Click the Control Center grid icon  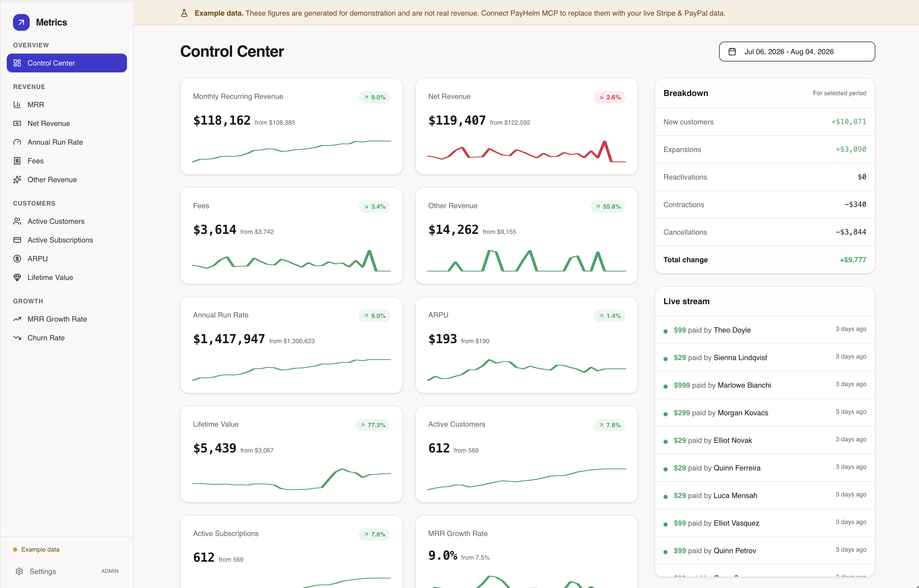pos(17,63)
